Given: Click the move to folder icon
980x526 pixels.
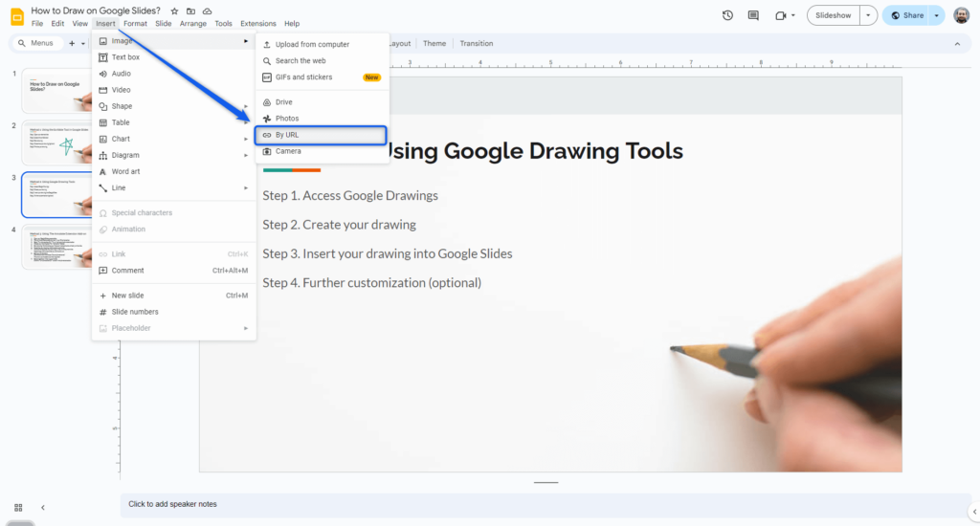Looking at the screenshot, I should click(190, 11).
